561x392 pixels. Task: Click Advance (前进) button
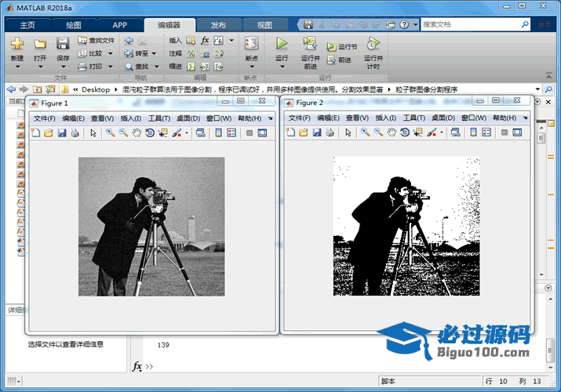tap(339, 60)
